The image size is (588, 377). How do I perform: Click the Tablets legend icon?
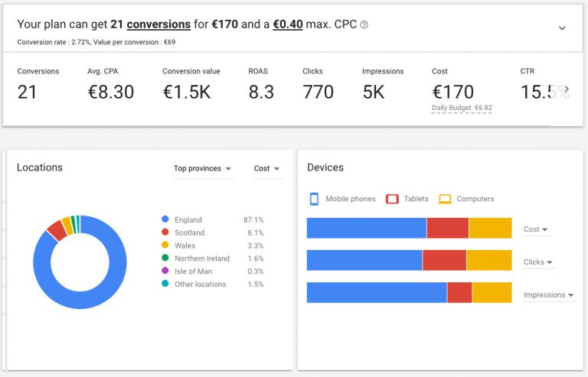click(x=392, y=199)
